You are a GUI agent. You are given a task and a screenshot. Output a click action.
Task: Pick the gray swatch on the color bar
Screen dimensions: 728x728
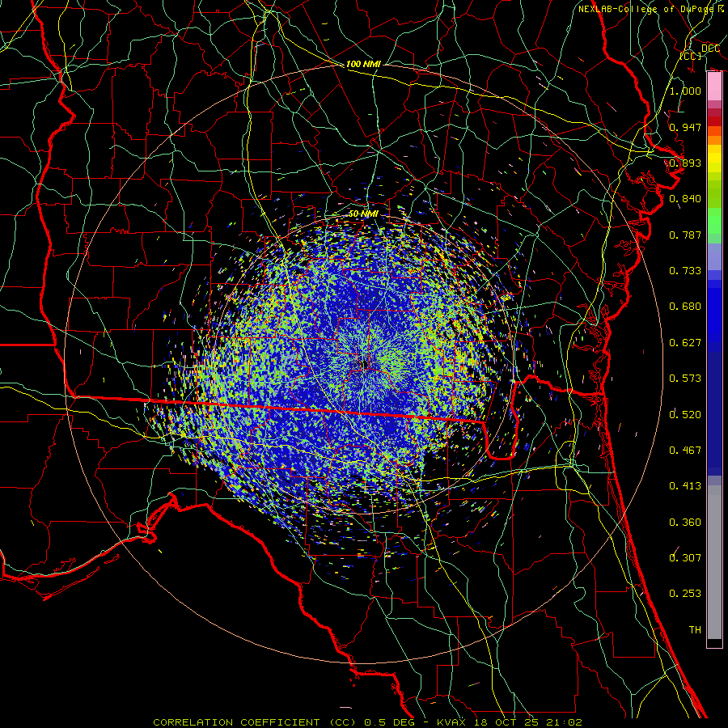(x=714, y=562)
